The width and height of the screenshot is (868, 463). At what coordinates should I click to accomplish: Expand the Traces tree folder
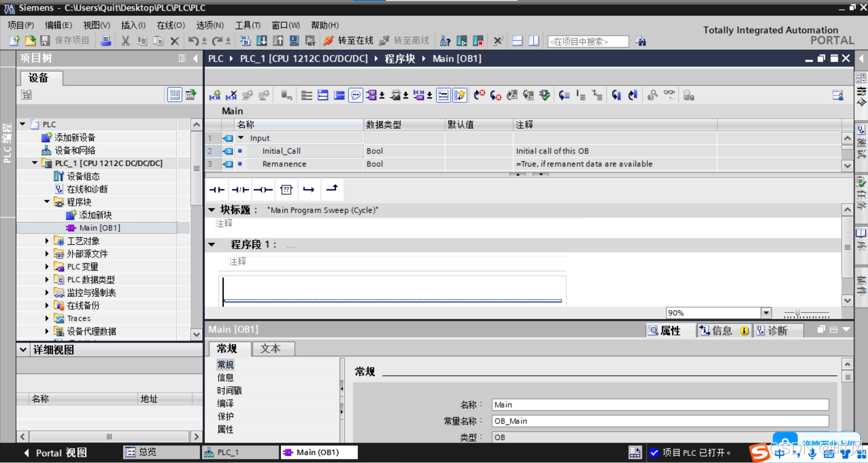tap(47, 318)
